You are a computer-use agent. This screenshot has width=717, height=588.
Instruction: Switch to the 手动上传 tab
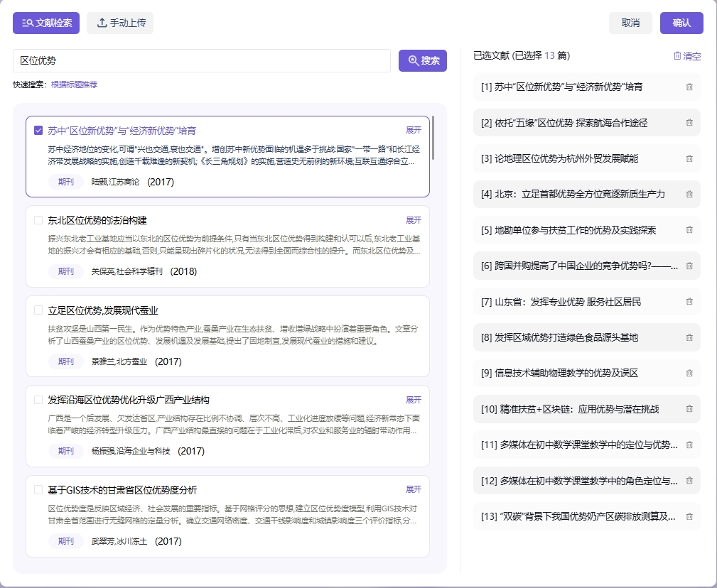(x=120, y=23)
